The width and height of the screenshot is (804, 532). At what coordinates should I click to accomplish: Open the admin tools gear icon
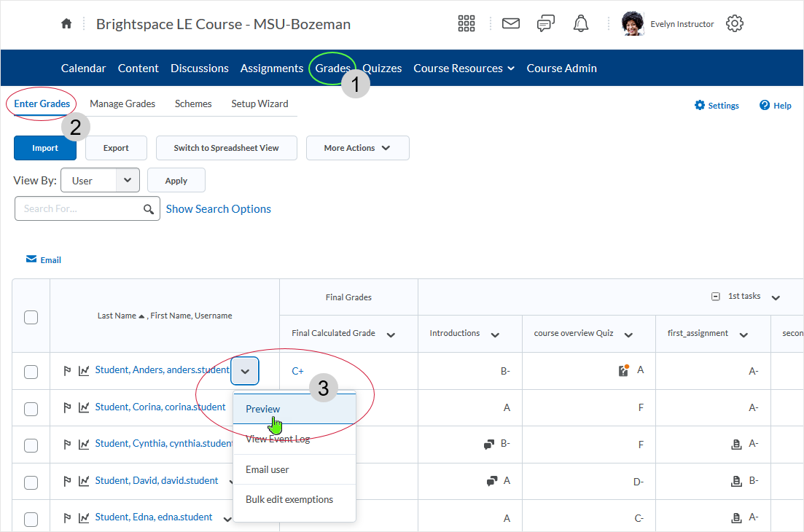(735, 23)
